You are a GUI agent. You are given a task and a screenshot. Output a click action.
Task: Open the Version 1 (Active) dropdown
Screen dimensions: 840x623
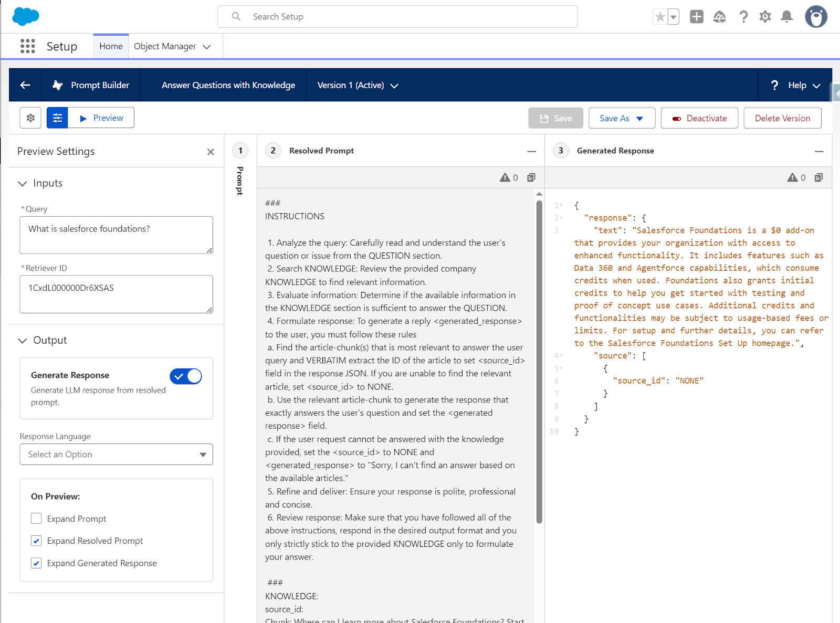(x=358, y=85)
